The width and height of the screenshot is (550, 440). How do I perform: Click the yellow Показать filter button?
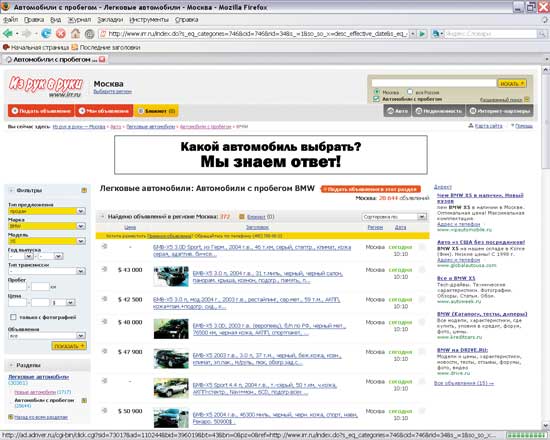coord(69,346)
